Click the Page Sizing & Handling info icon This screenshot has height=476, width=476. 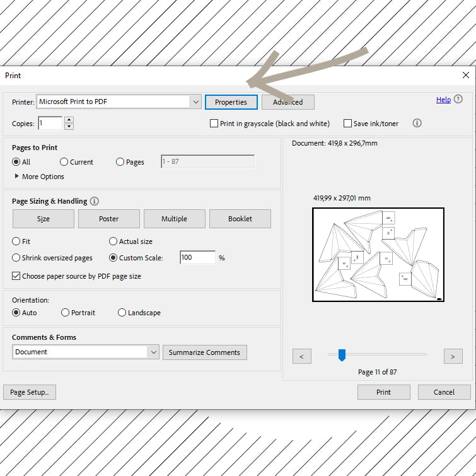tap(95, 201)
